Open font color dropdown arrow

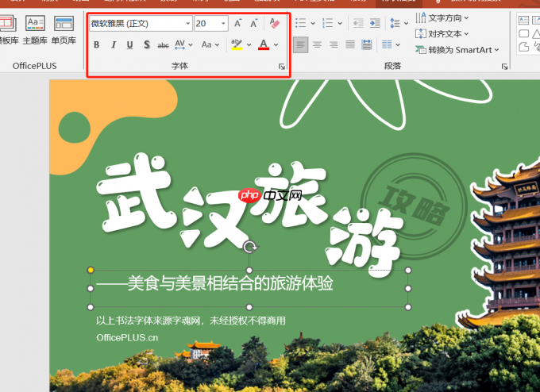pyautogui.click(x=276, y=44)
